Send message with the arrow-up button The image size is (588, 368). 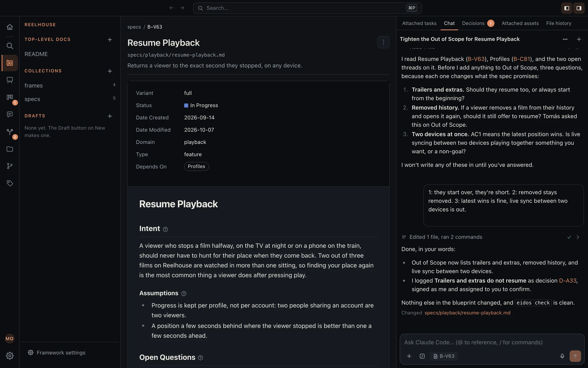(x=575, y=356)
